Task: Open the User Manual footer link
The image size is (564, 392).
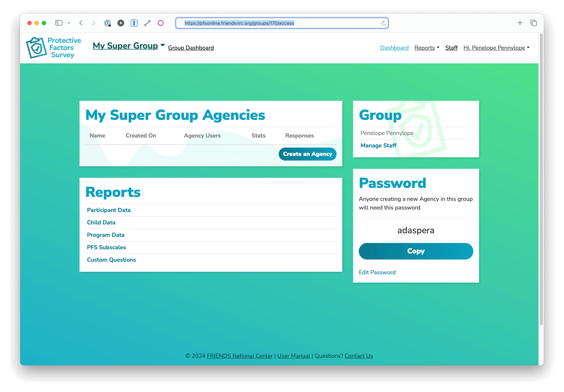Action: point(293,356)
